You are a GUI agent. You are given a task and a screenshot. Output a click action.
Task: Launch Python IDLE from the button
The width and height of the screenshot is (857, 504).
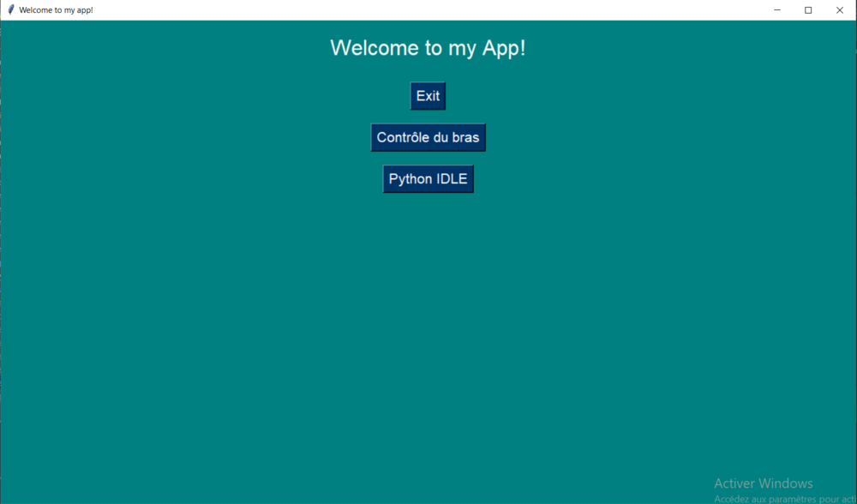tap(428, 179)
